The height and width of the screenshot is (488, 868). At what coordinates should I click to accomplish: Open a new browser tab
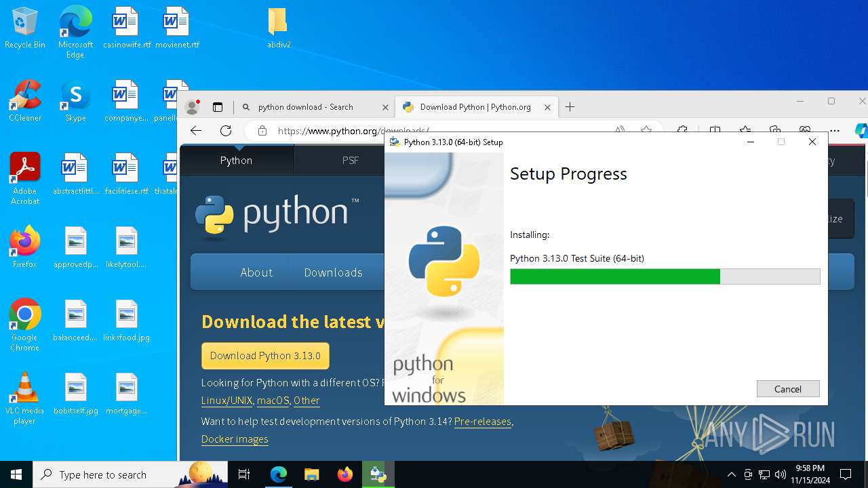570,107
